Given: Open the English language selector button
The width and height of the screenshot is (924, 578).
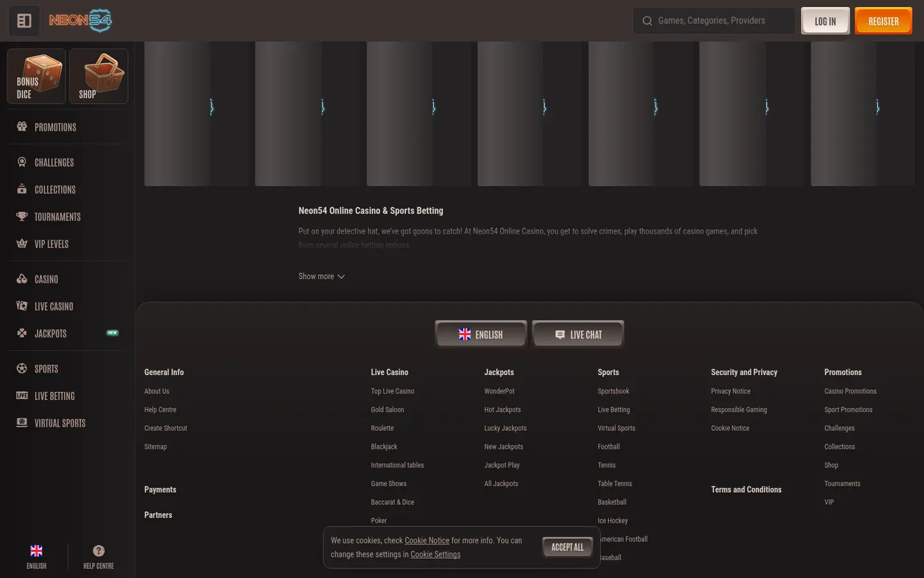Looking at the screenshot, I should pos(481,334).
